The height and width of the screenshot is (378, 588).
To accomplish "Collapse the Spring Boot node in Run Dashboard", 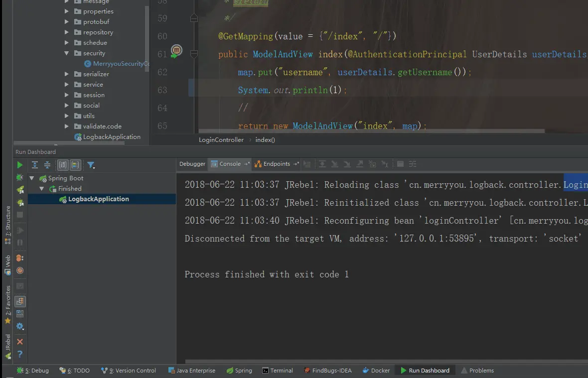I will (x=32, y=178).
